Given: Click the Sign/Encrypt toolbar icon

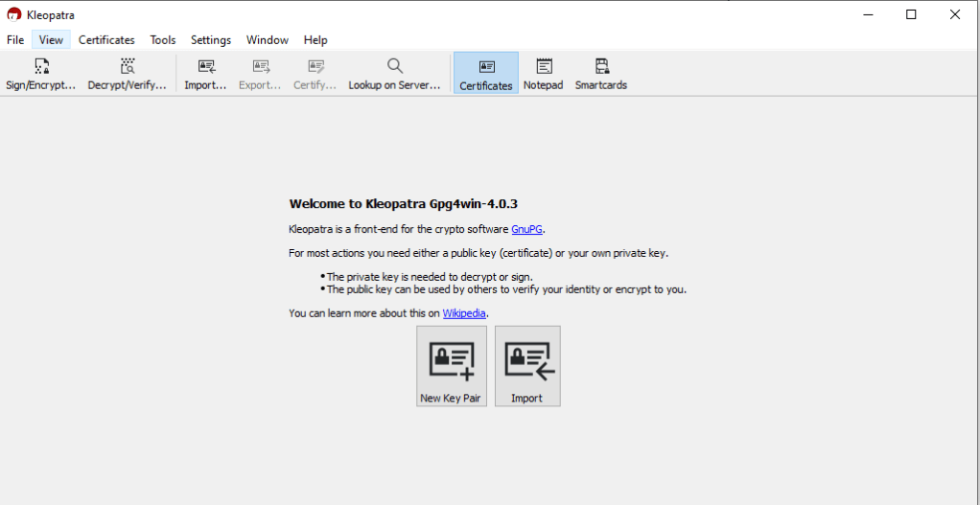Looking at the screenshot, I should [x=40, y=73].
